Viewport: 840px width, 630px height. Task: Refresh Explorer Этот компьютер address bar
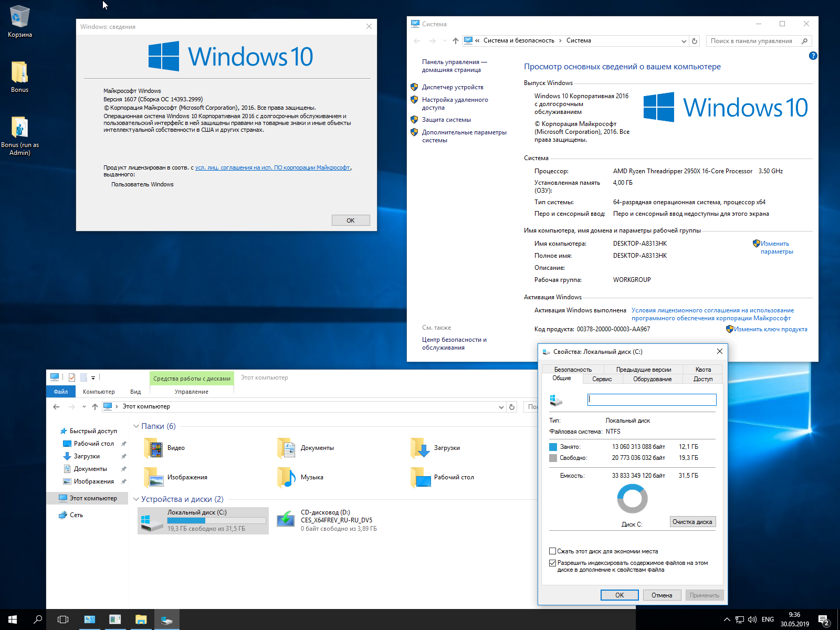click(x=512, y=407)
